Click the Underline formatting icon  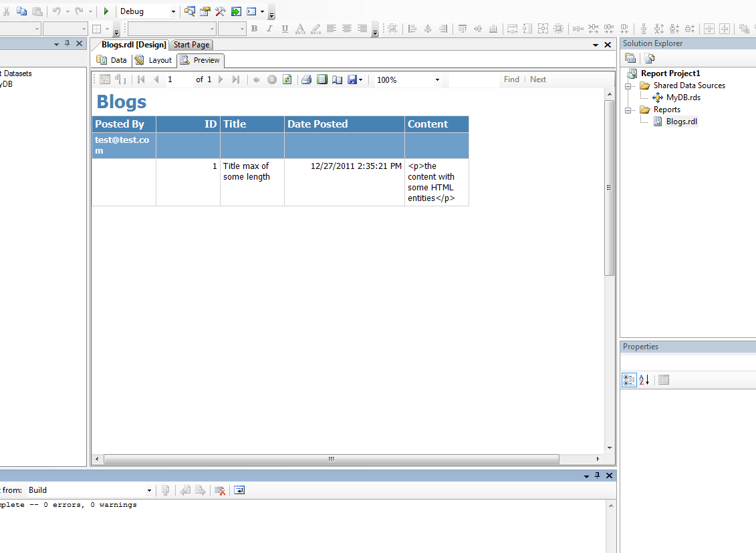pos(285,29)
